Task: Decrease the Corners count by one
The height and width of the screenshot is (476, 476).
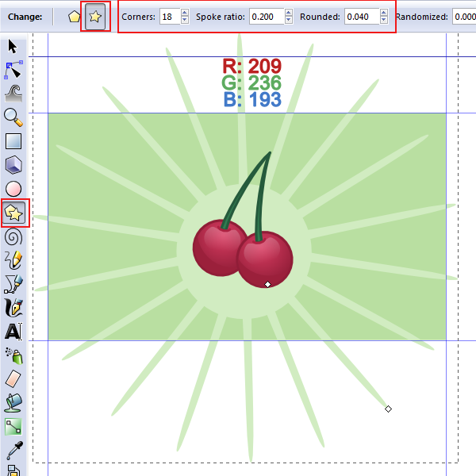Action: pyautogui.click(x=185, y=20)
